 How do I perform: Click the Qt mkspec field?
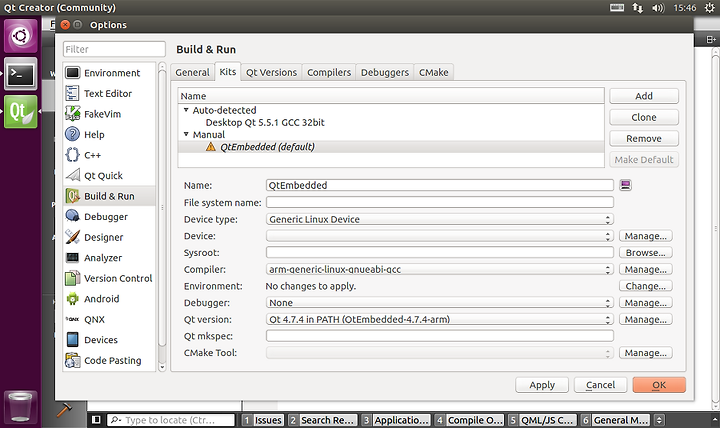point(440,336)
